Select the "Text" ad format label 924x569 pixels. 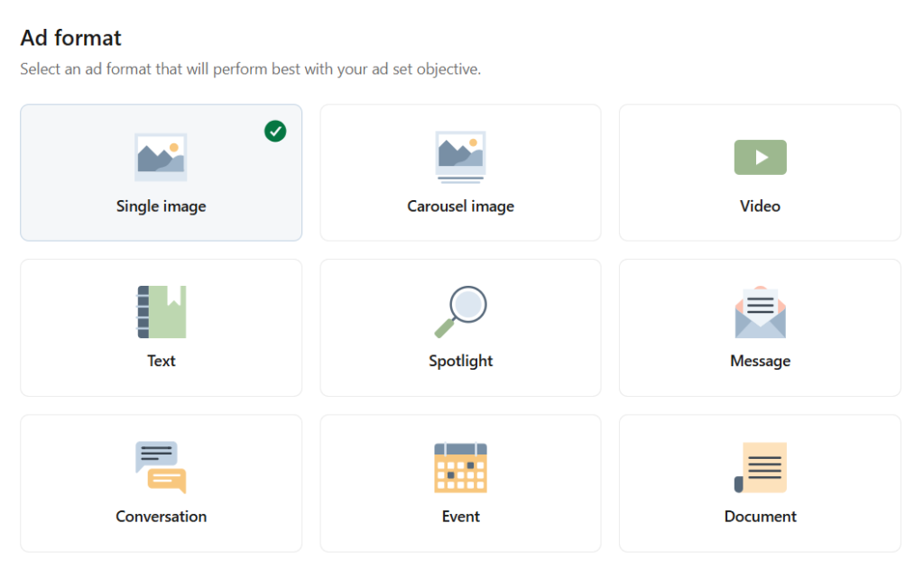point(161,361)
